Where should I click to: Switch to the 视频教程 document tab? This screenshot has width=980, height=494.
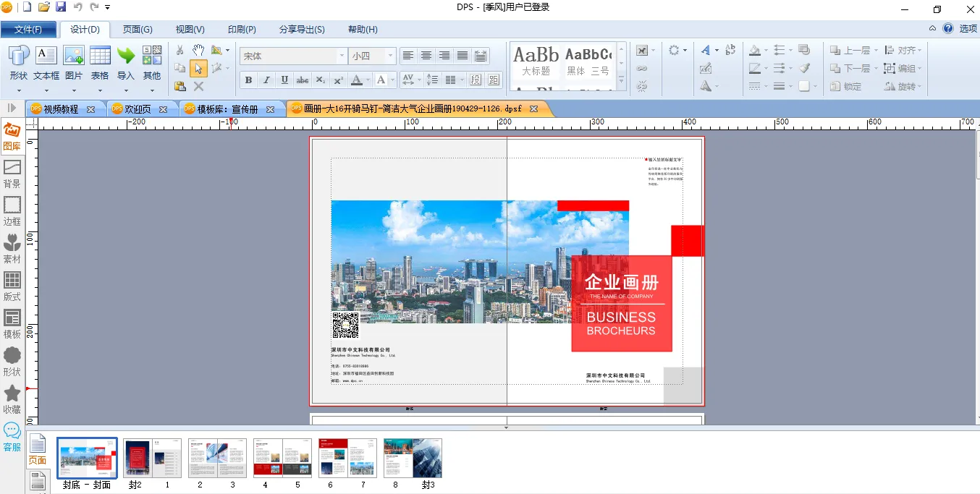point(61,109)
